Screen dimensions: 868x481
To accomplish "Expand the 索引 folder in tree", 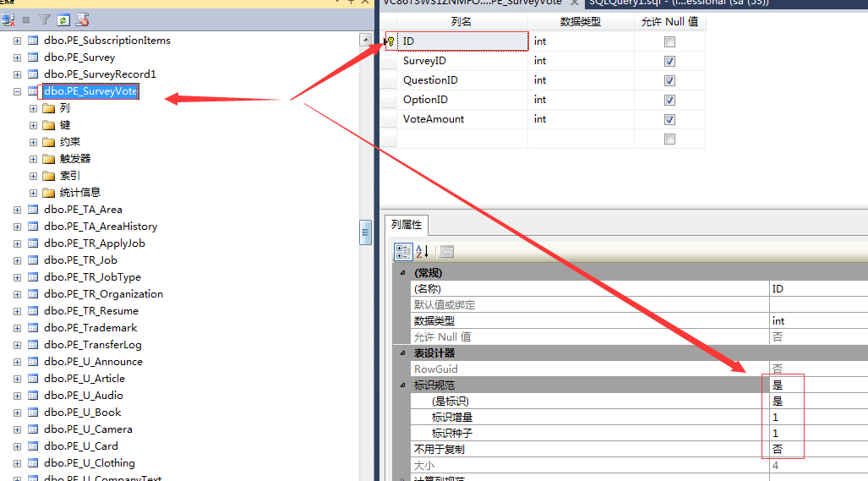I will tap(34, 176).
